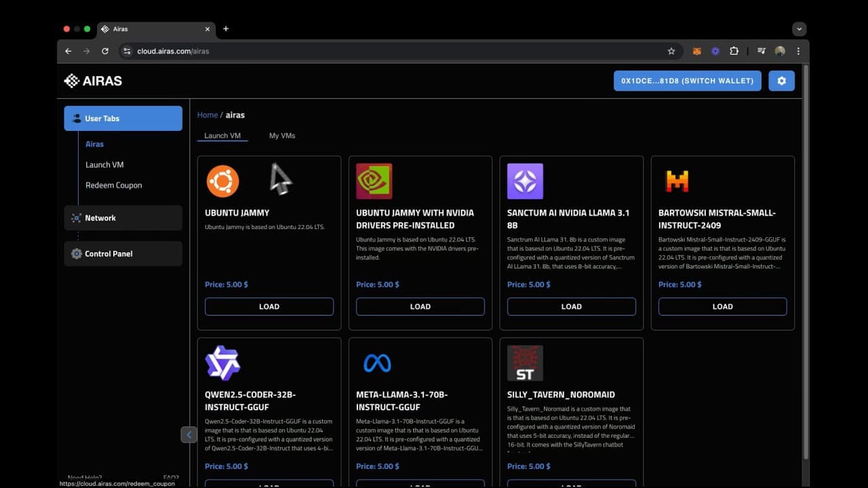Load the Bartowski Mistral-Small-Instruct image
This screenshot has width=868, height=488.
pos(723,306)
